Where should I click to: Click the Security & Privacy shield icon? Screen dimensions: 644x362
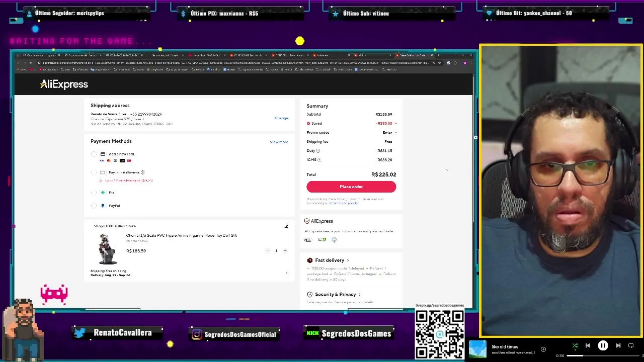tap(310, 295)
